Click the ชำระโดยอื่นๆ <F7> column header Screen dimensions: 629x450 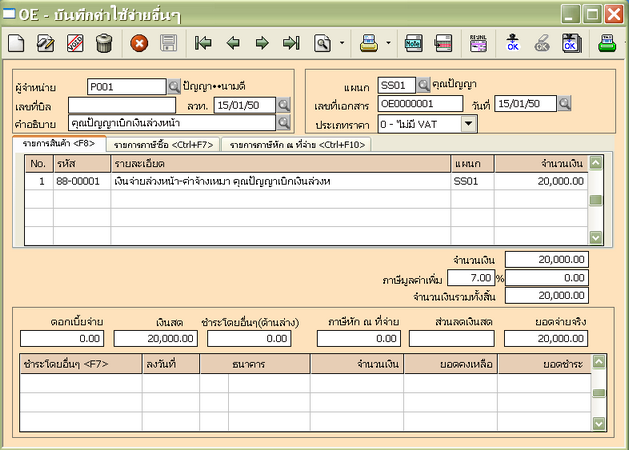pyautogui.click(x=79, y=366)
